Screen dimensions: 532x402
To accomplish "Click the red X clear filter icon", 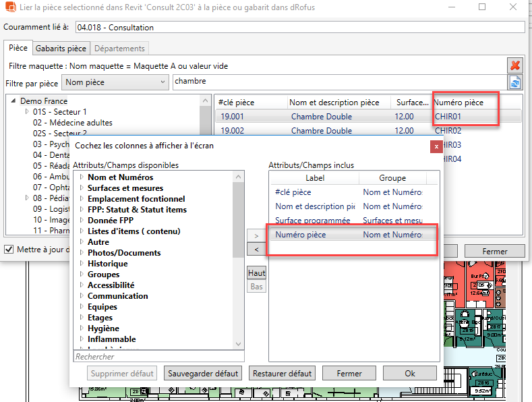I will (x=515, y=65).
